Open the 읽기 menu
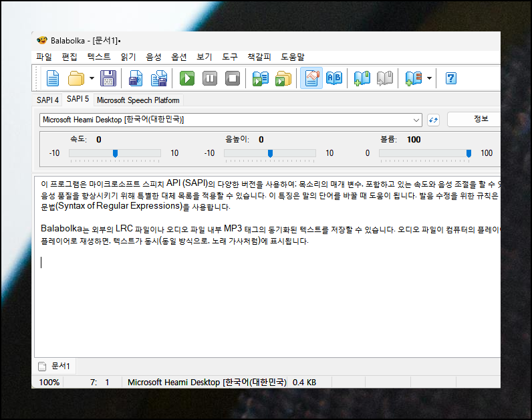 pyautogui.click(x=128, y=57)
